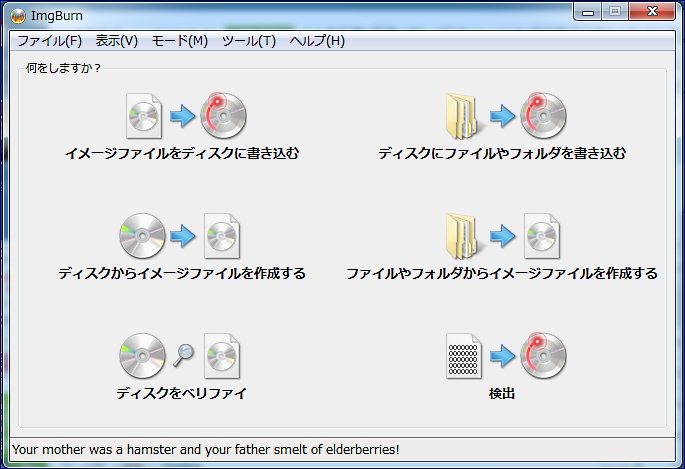
Task: Select the ディスクをベリファイ label
Action: [x=181, y=394]
